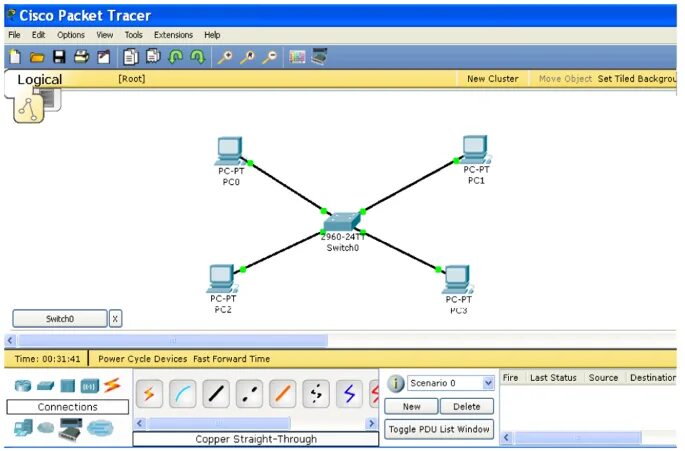Select the PC2 computer

222,279
